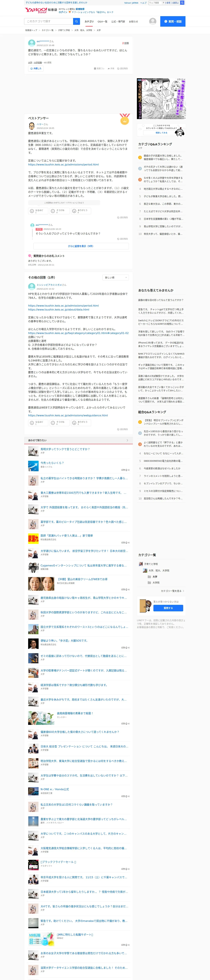The width and height of the screenshot is (210, 980).
Task: Open 子育てと学校 category thumbnail
Action: pyautogui.click(x=141, y=564)
